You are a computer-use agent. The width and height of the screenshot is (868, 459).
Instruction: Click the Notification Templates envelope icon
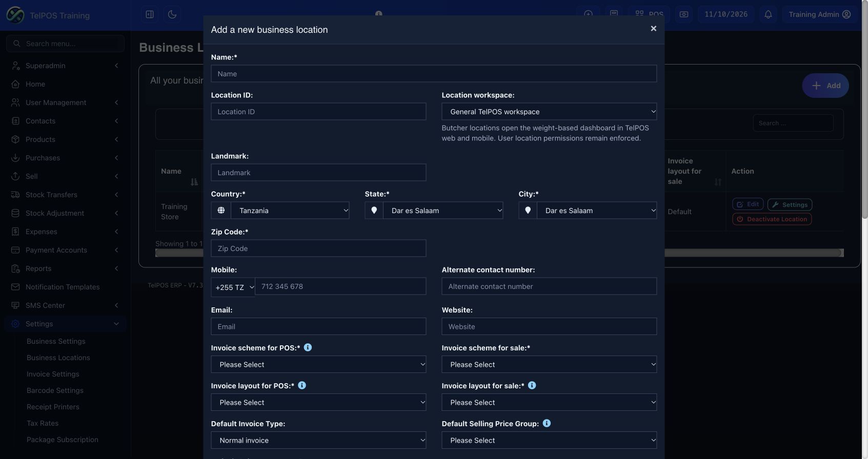click(x=15, y=287)
